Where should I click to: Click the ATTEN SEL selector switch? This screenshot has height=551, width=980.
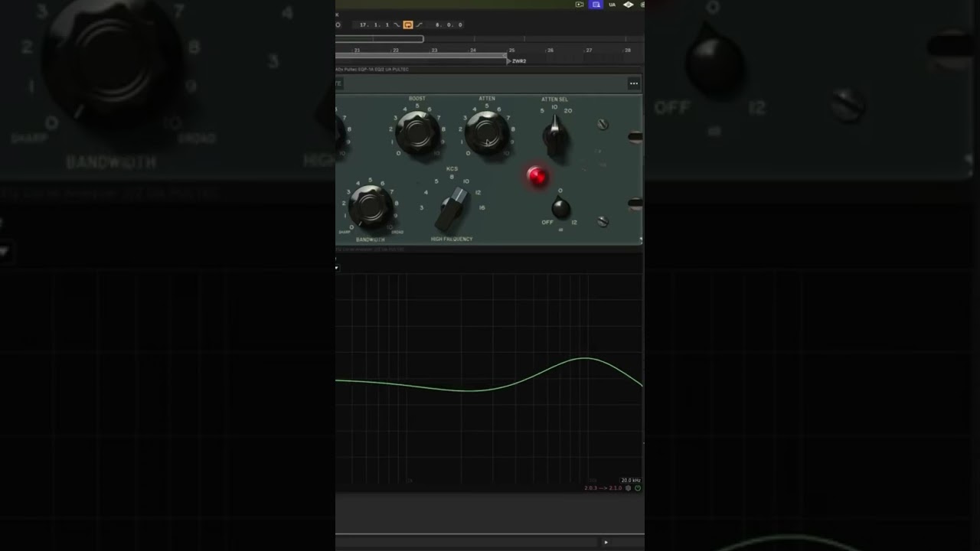555,135
